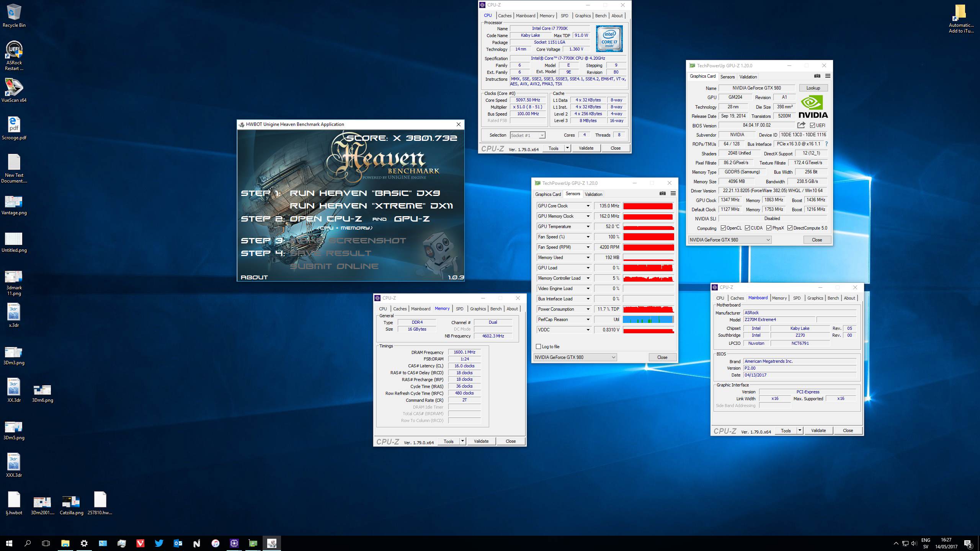Select the Vantage.png desktop file
The image size is (980, 551).
coord(14,205)
